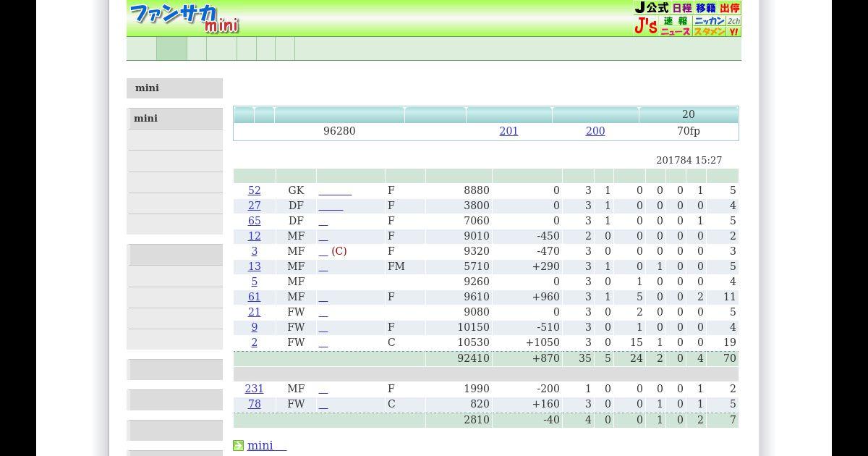This screenshot has height=456, width=868.
Task: Open player number 9 link
Action: [x=254, y=327]
